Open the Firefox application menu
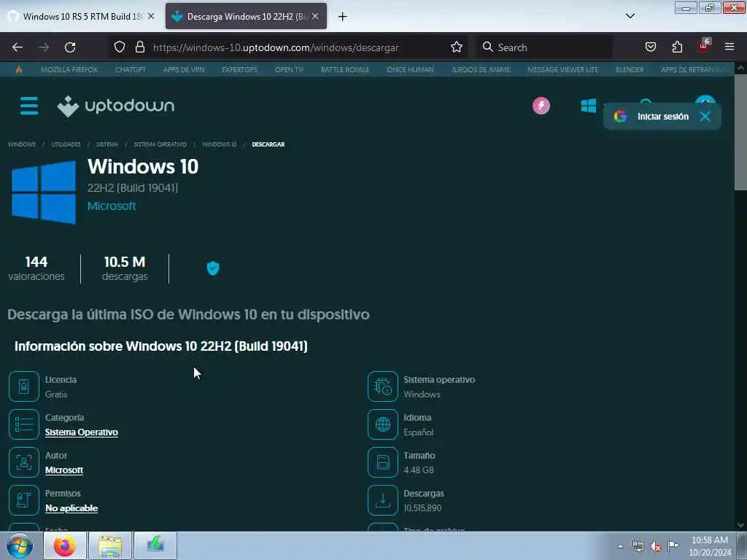 pyautogui.click(x=729, y=47)
